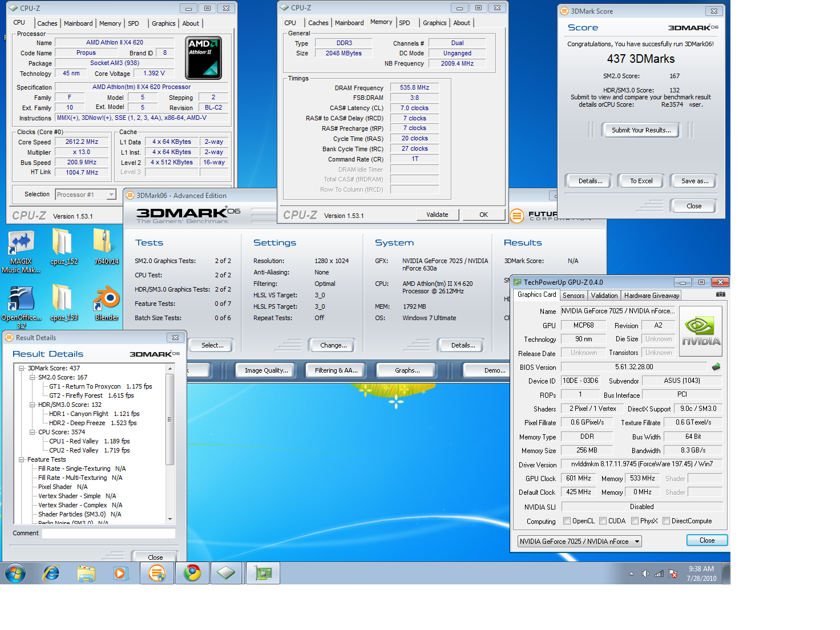This screenshot has height=630, width=840.
Task: Open Google Chrome from the taskbar
Action: (192, 573)
